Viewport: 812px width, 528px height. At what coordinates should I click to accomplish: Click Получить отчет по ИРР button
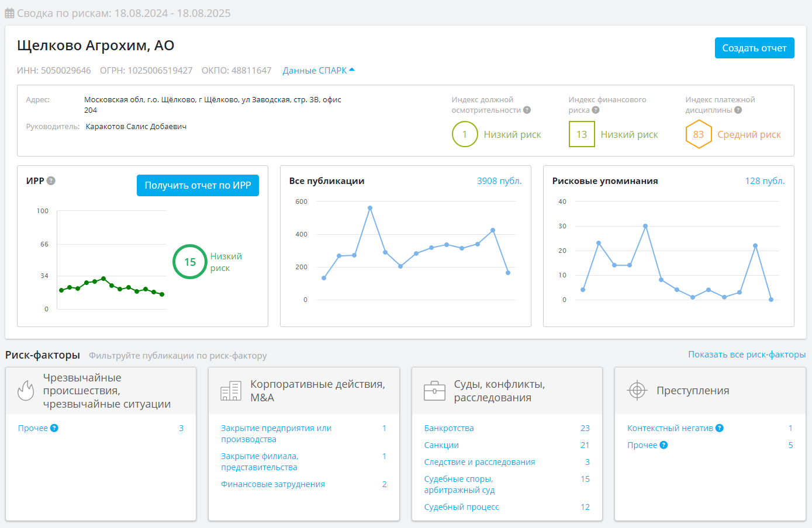pyautogui.click(x=198, y=185)
